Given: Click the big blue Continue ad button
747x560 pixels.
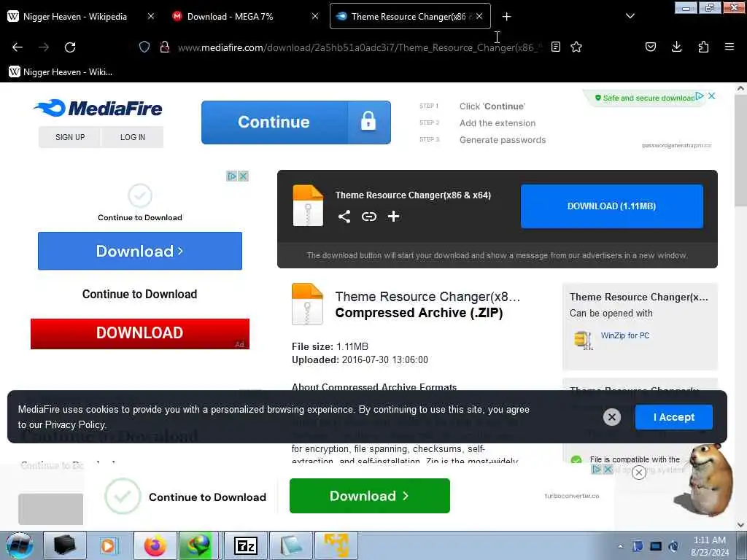Looking at the screenshot, I should [296, 122].
